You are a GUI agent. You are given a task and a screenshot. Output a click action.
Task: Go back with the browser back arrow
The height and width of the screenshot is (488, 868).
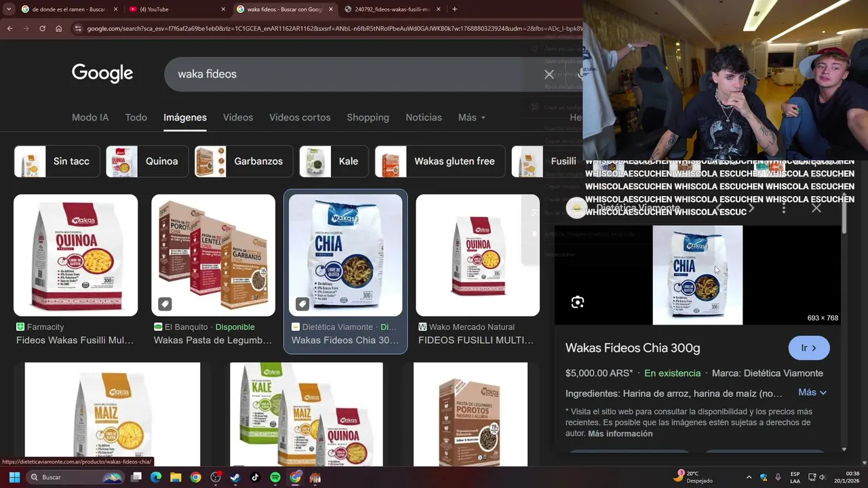pos(9,28)
